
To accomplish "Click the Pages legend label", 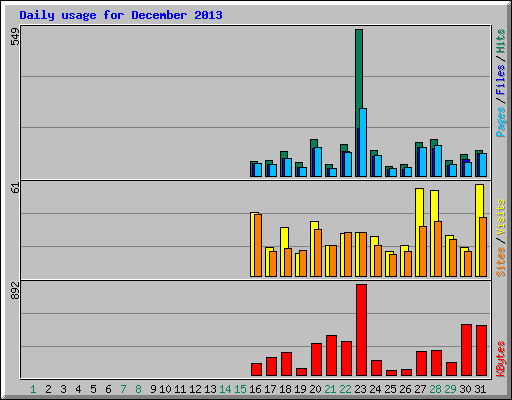I will pyautogui.click(x=501, y=122).
